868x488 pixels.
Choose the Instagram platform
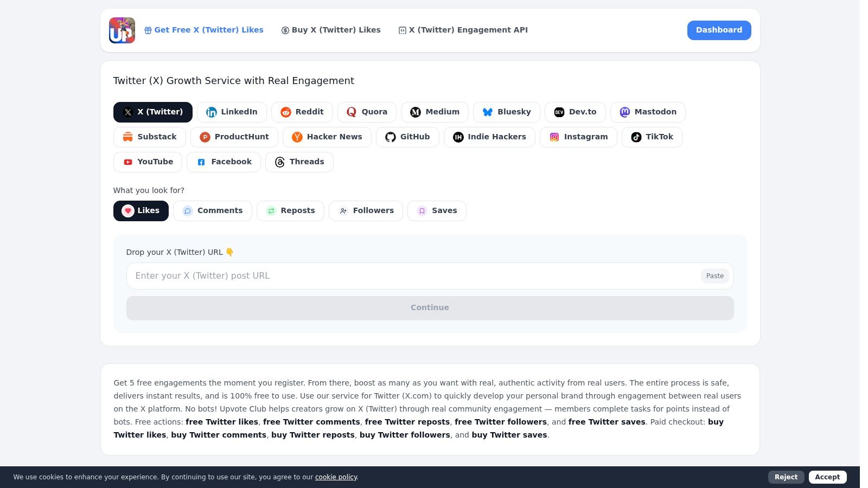click(578, 137)
